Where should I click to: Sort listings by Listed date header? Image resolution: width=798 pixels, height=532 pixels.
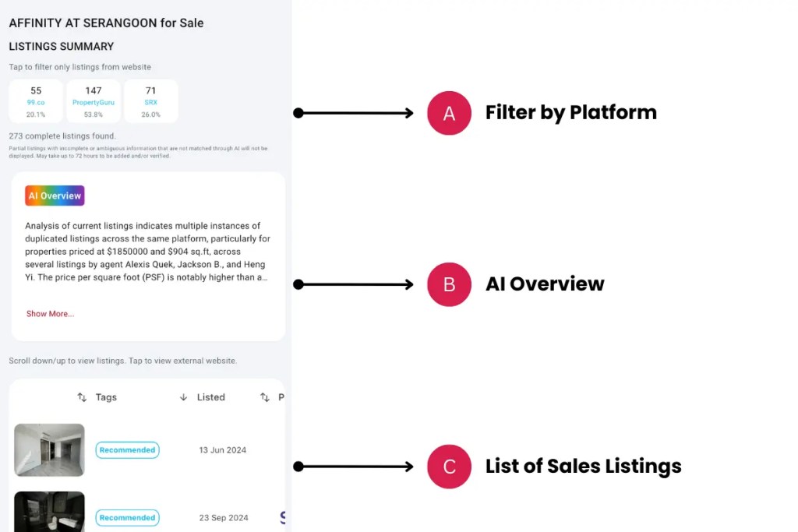coord(210,397)
